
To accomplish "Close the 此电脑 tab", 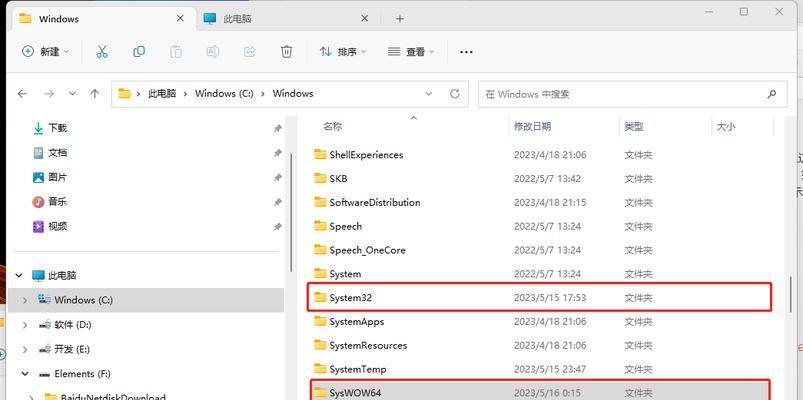I will tap(365, 18).
